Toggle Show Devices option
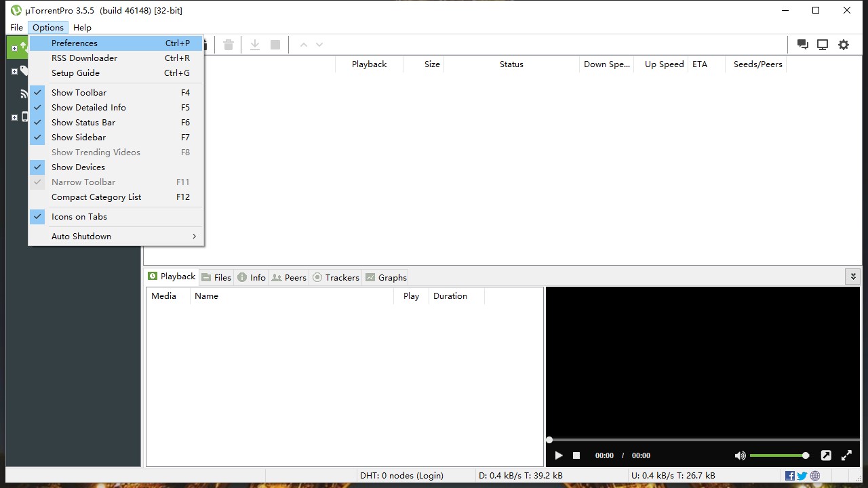Image resolution: width=868 pixels, height=488 pixels. tap(116, 167)
